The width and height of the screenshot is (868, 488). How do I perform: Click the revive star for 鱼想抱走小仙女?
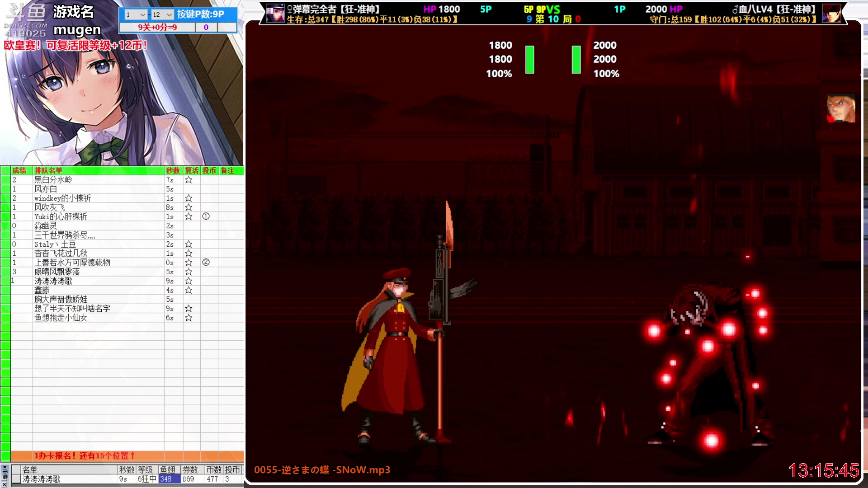(x=189, y=318)
